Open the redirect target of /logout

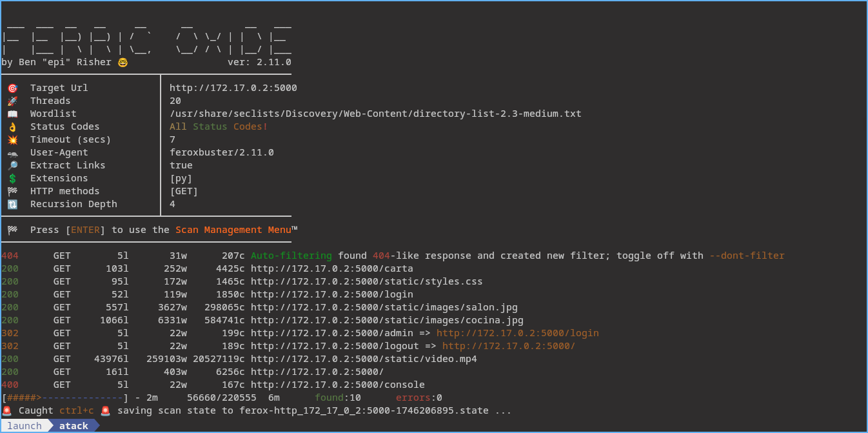click(x=509, y=346)
